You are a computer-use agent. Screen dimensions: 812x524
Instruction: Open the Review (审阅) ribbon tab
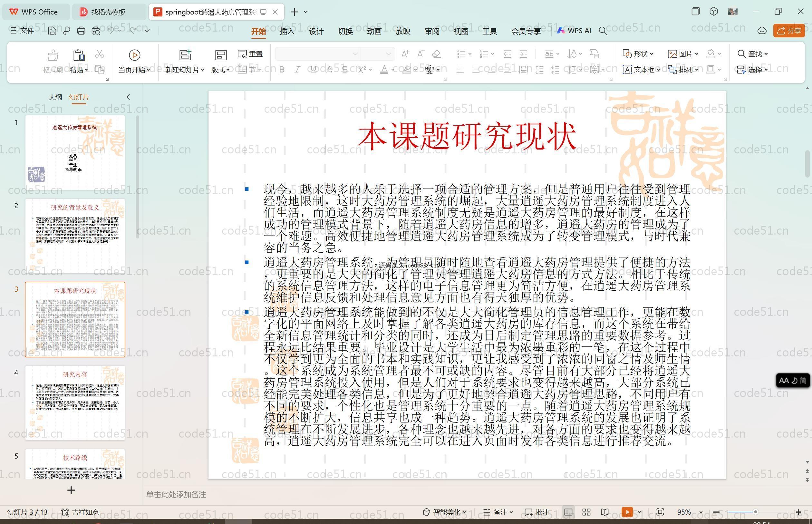tap(432, 31)
